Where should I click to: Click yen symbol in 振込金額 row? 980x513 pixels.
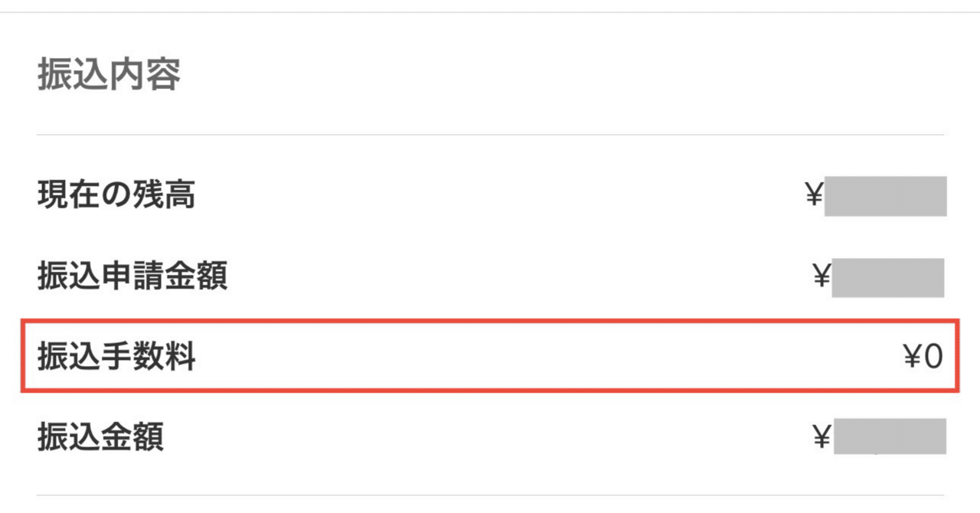tap(822, 437)
